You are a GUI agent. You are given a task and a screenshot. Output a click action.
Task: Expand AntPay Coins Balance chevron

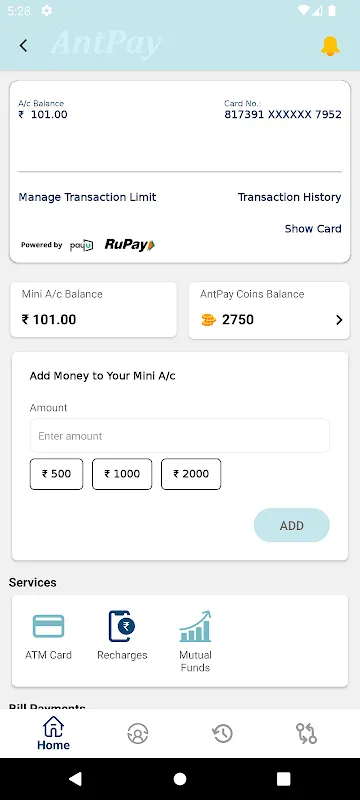click(339, 320)
